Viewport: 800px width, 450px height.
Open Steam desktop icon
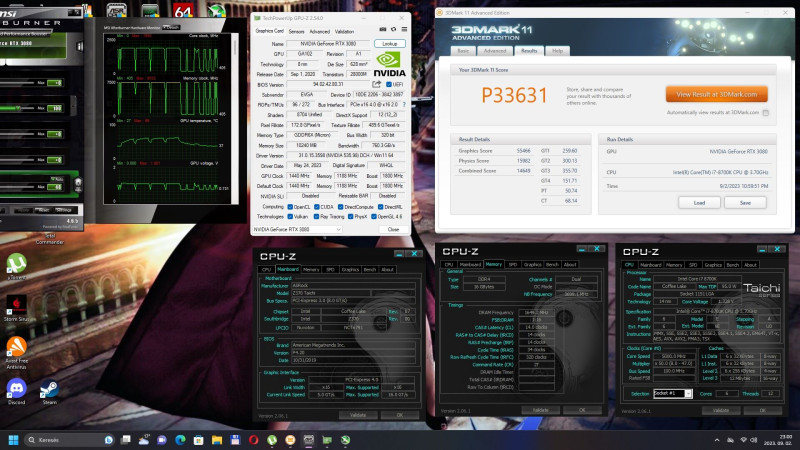click(x=49, y=392)
